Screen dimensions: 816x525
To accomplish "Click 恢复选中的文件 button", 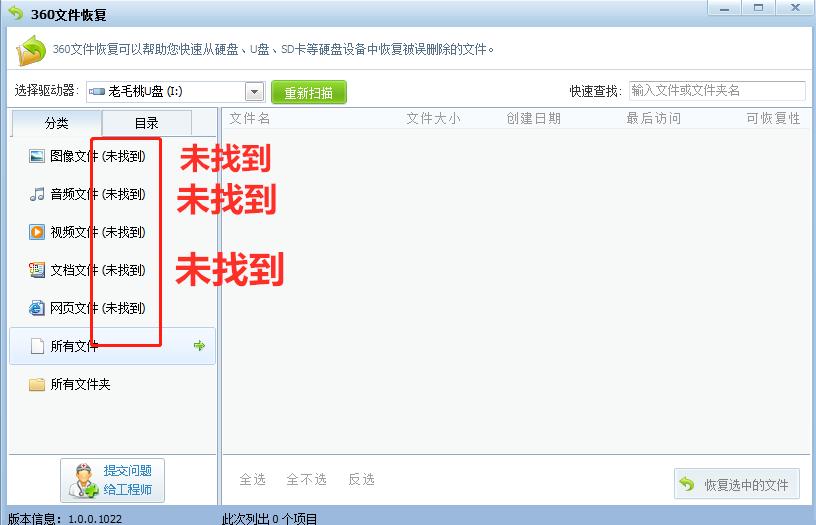I will pyautogui.click(x=736, y=484).
